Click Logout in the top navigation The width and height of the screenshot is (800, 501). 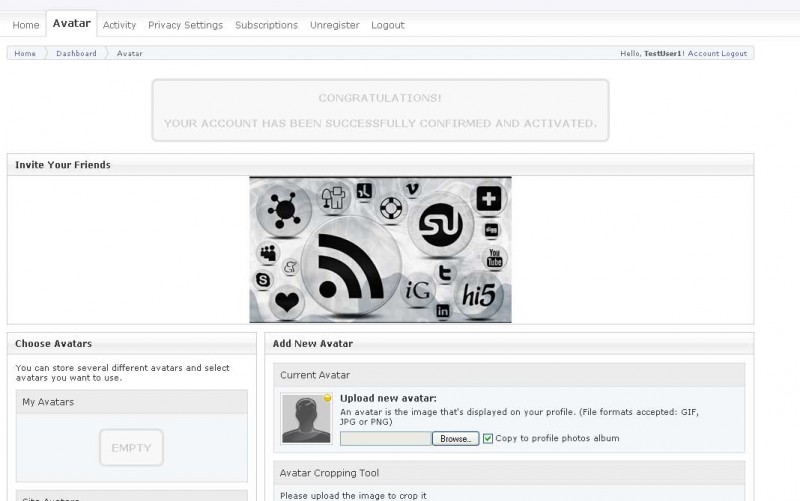[x=388, y=25]
